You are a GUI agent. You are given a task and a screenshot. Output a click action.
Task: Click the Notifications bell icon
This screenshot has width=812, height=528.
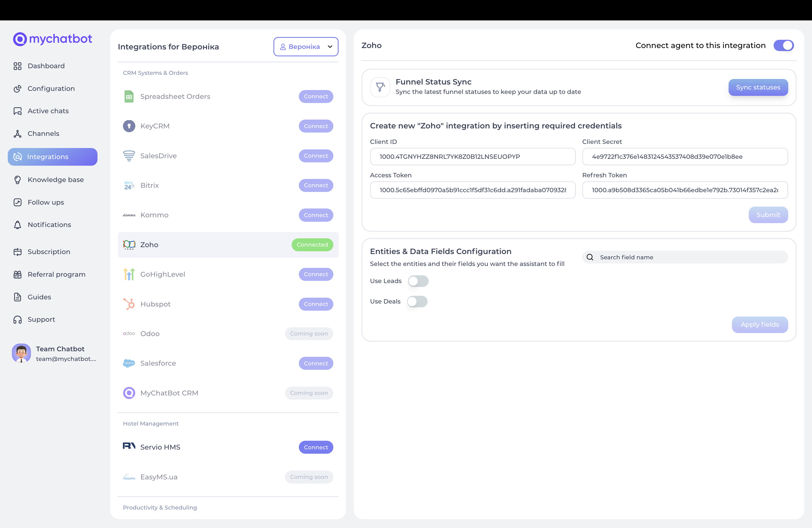[17, 225]
